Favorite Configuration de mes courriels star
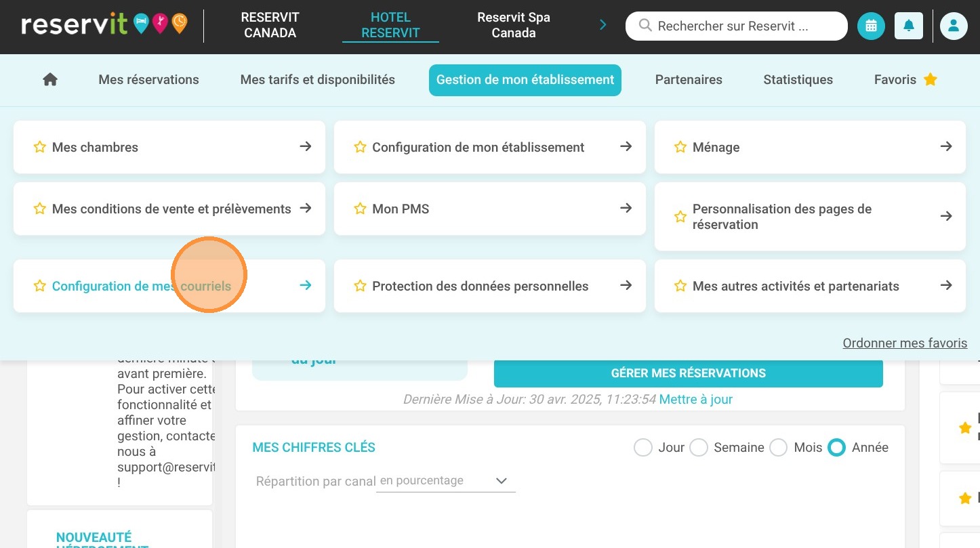Viewport: 980px width, 548px height. click(40, 286)
